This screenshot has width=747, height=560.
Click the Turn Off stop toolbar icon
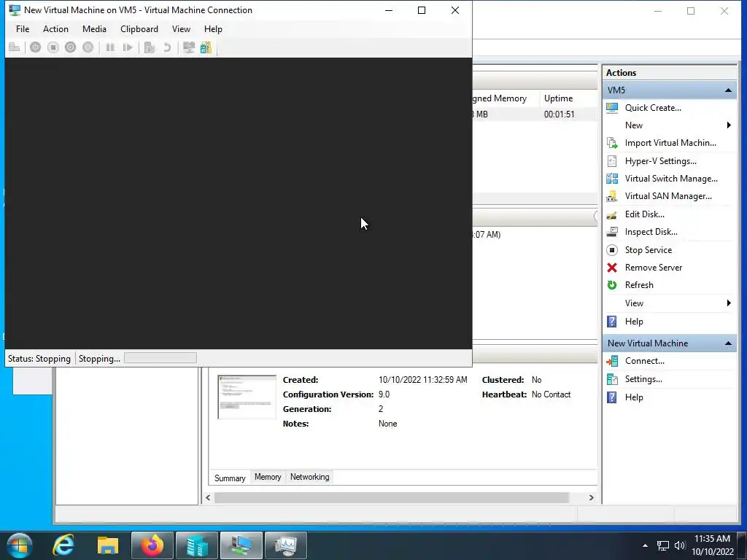53,47
